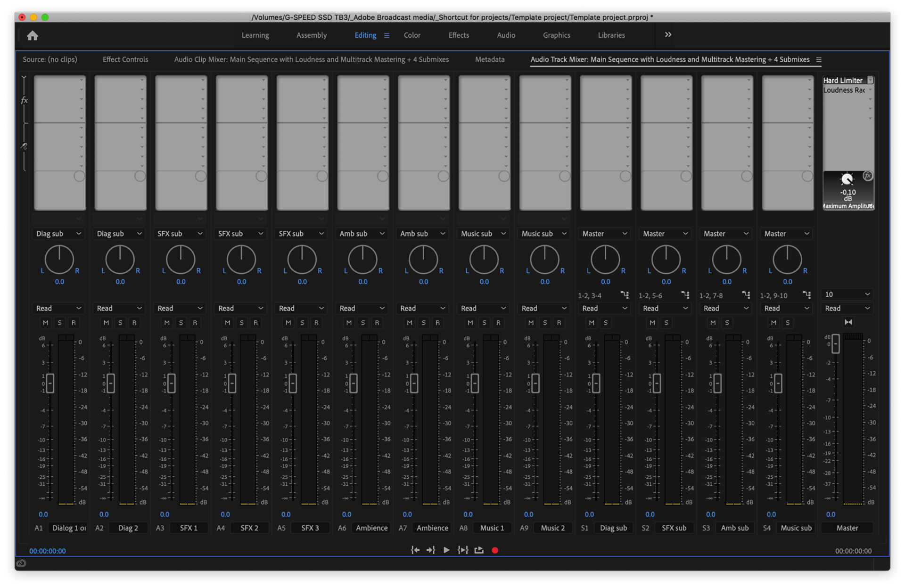Mute the Dialog 1 track
Viewport: 905px width, 588px height.
pyautogui.click(x=45, y=322)
